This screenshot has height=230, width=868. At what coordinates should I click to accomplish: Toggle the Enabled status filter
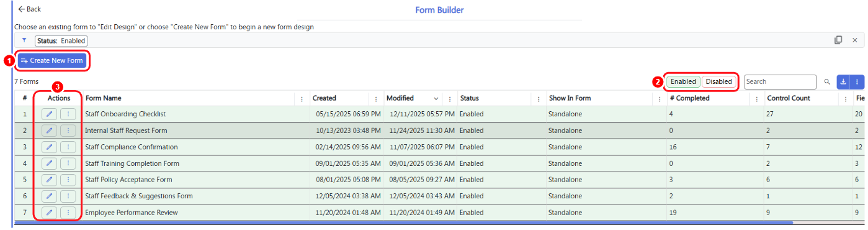[683, 81]
